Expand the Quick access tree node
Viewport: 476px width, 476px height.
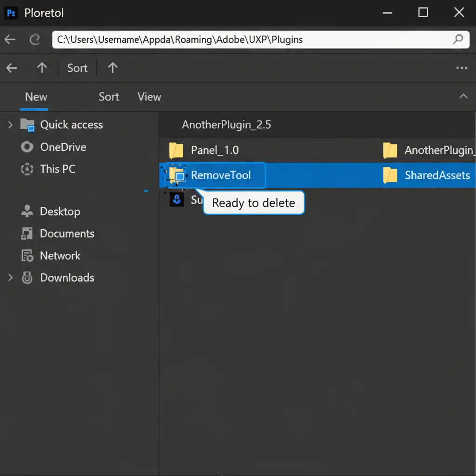coord(10,125)
